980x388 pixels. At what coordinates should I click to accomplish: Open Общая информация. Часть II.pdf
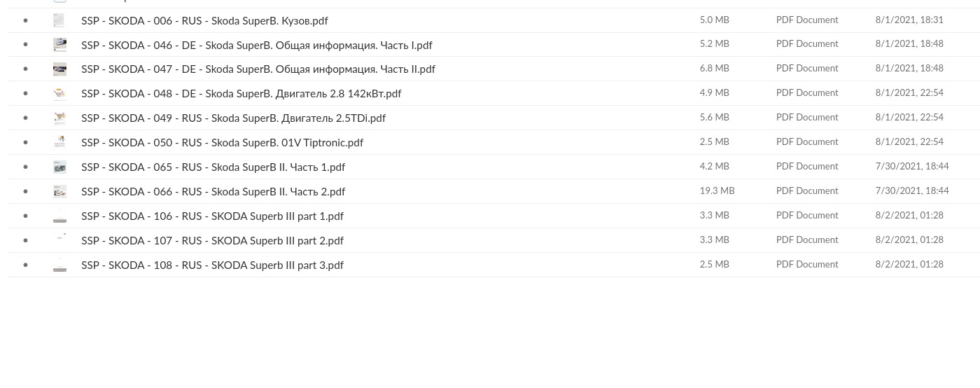pyautogui.click(x=258, y=69)
